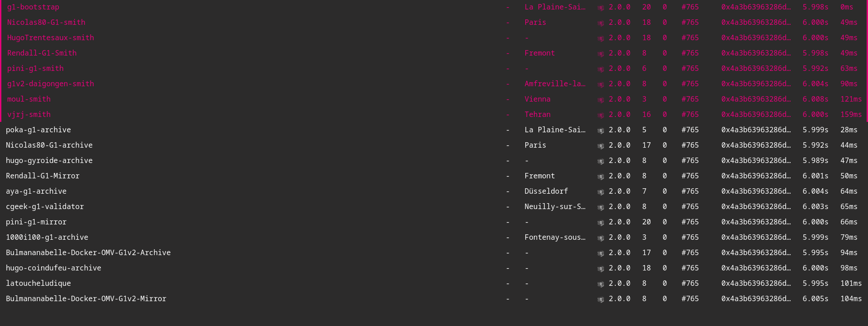Select the pinned g1-bootstrap node name

point(33,7)
